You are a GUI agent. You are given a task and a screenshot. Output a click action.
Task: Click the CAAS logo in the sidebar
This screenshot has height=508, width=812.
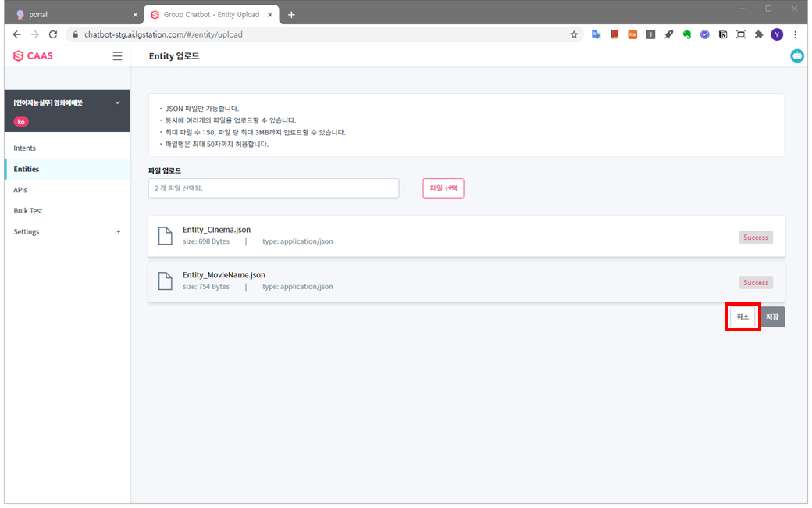coord(33,56)
